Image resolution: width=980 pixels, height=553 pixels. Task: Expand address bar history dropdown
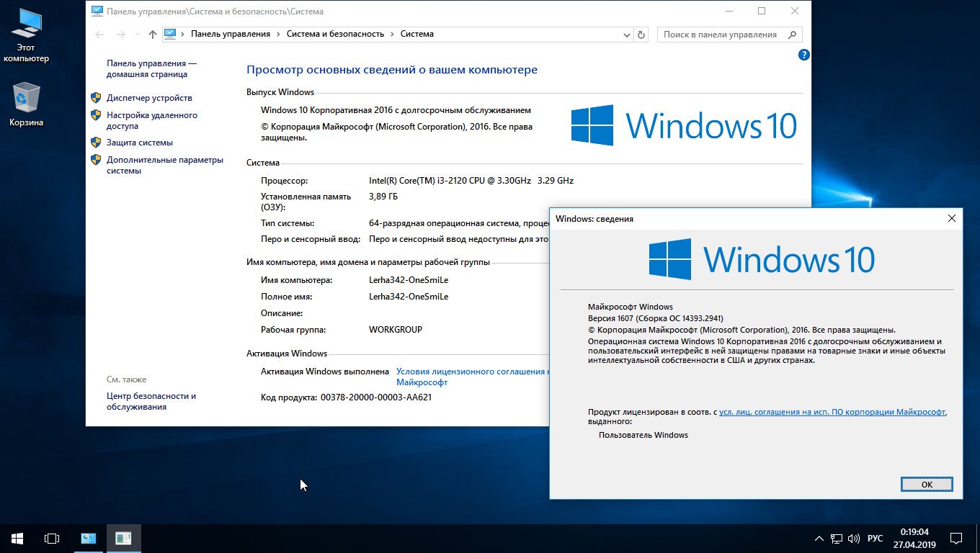tap(626, 34)
